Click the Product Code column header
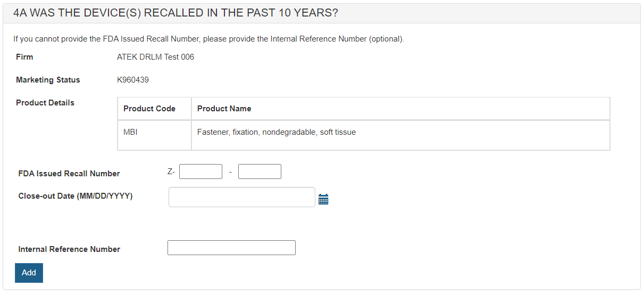 [149, 109]
